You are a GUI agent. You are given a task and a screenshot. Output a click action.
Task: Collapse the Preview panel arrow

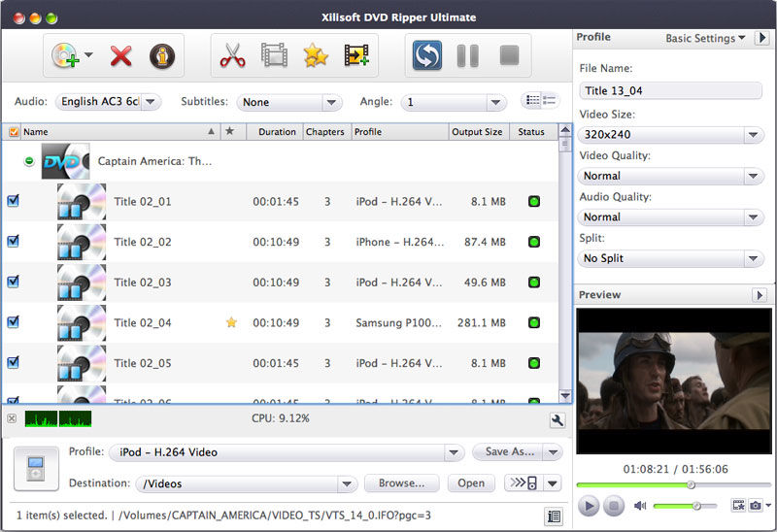click(x=760, y=295)
